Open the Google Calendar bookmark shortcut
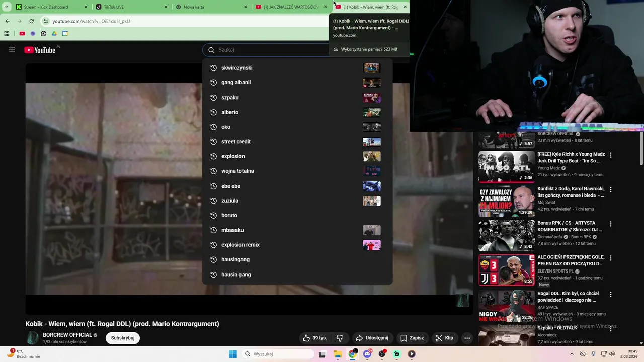644x362 pixels. (x=65, y=34)
